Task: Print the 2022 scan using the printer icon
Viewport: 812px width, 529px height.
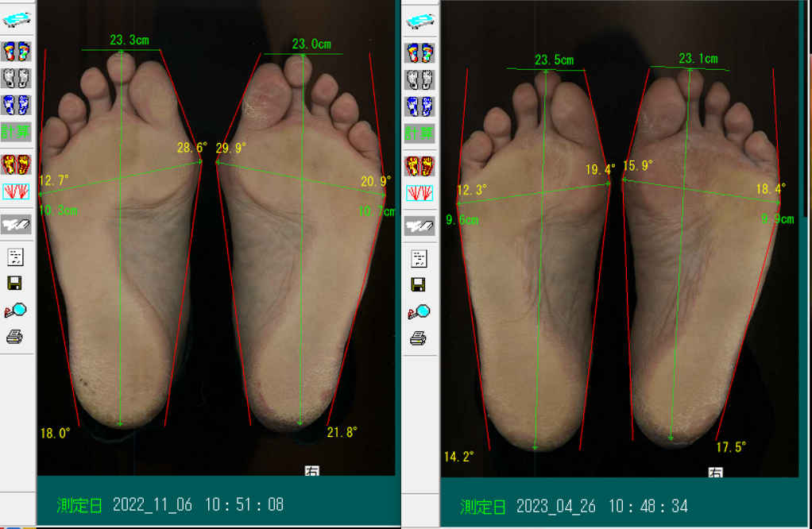Action: pos(15,338)
